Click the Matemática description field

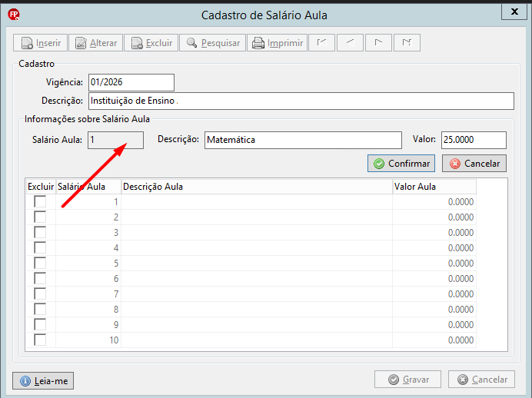(x=303, y=140)
